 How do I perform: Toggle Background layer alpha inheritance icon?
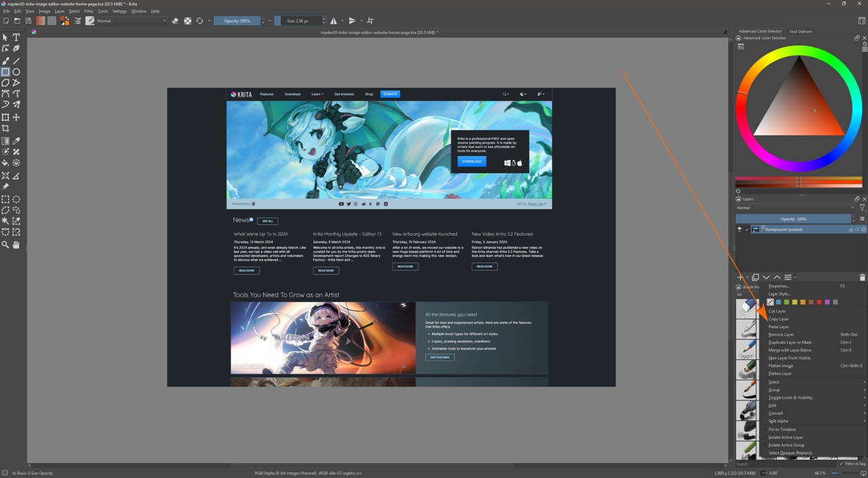click(857, 229)
